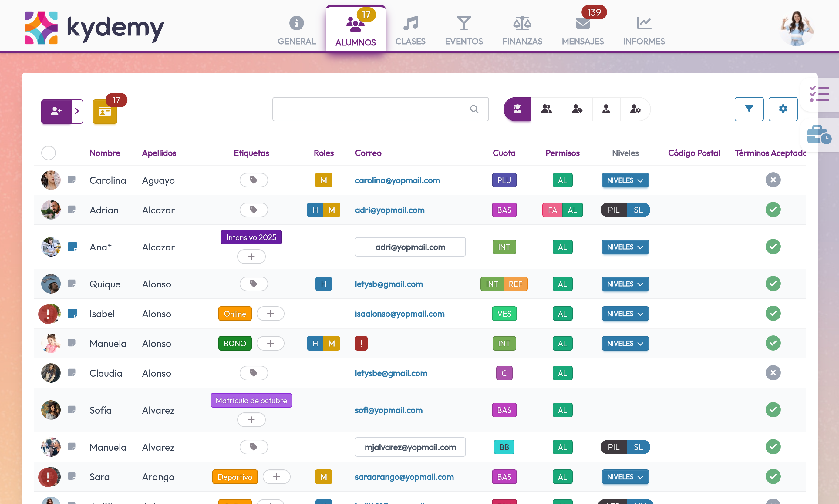Switch to the FINANZAS tab
839x504 pixels.
(522, 30)
